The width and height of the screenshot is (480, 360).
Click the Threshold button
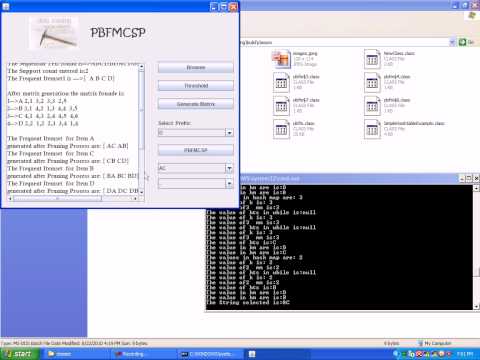click(x=196, y=86)
